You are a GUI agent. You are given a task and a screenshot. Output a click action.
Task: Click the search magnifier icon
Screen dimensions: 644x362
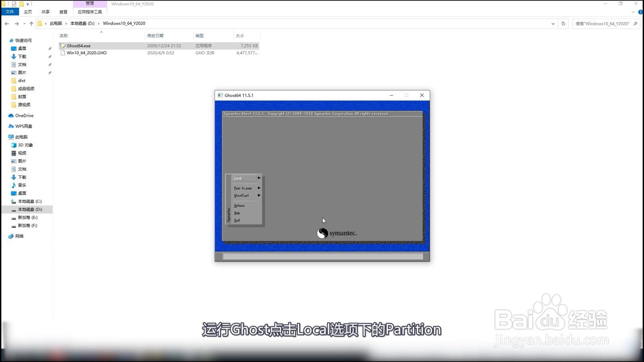tap(636, 24)
